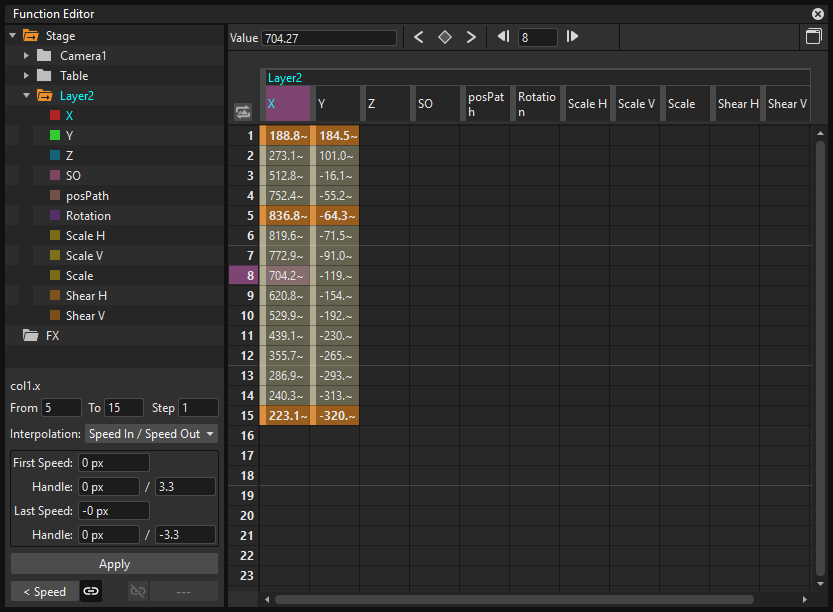
Task: Click the Camera1 folder icon
Action: click(44, 55)
